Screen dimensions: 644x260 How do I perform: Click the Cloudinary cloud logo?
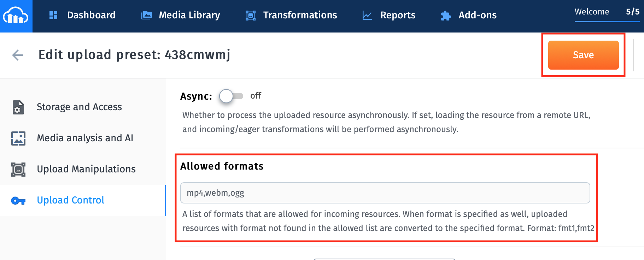click(x=16, y=16)
